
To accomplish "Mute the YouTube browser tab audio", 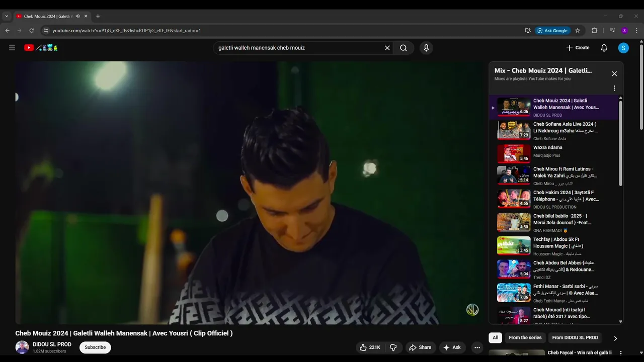I will [77, 16].
